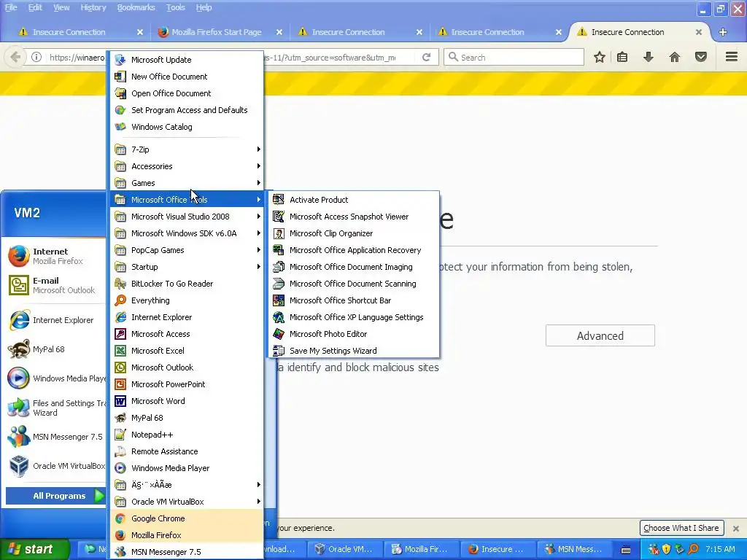Open Microsoft Office Document Scanning

coord(354,284)
